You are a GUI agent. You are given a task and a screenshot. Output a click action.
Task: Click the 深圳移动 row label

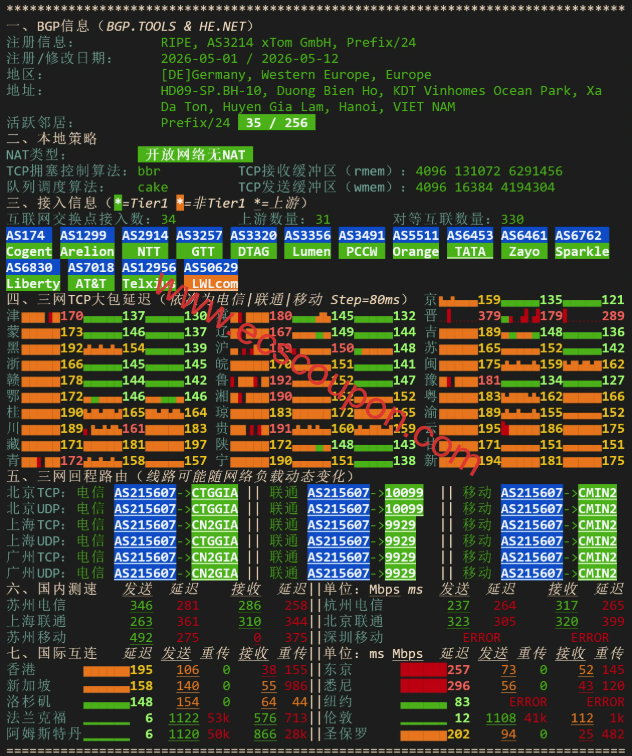[353, 637]
